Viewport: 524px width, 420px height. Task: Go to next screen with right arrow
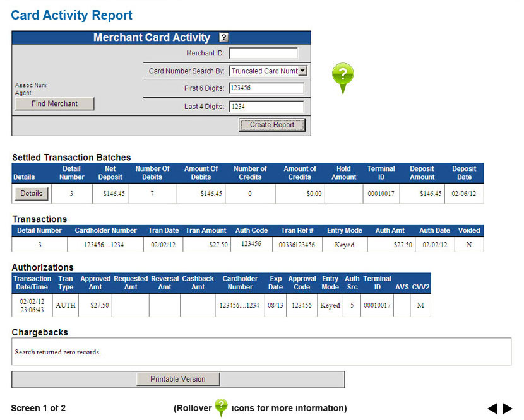508,409
